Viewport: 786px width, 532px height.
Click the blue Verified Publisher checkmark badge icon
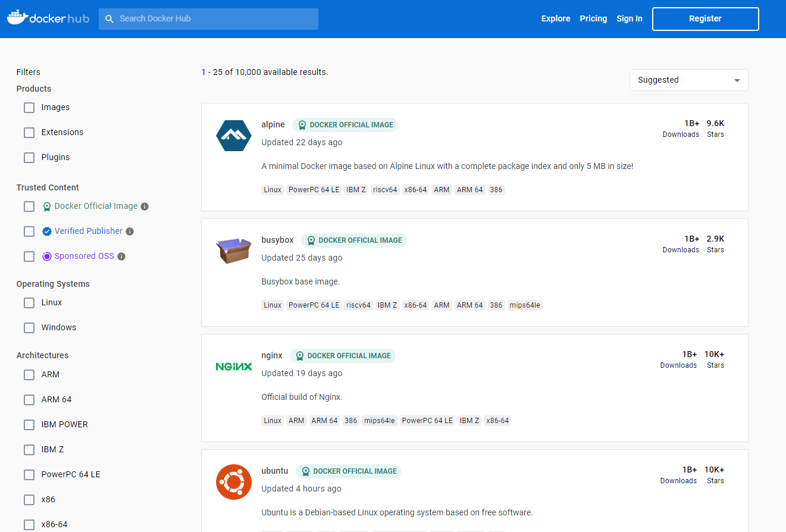[47, 231]
